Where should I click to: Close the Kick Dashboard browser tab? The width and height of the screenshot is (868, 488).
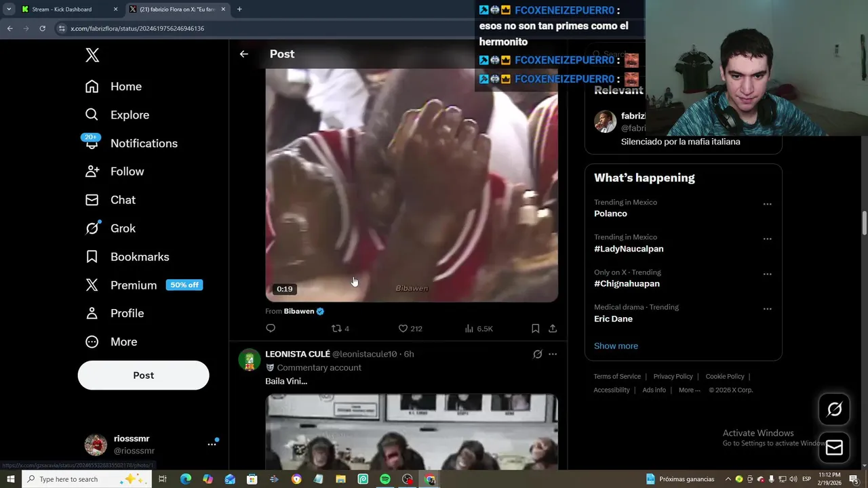tap(115, 9)
